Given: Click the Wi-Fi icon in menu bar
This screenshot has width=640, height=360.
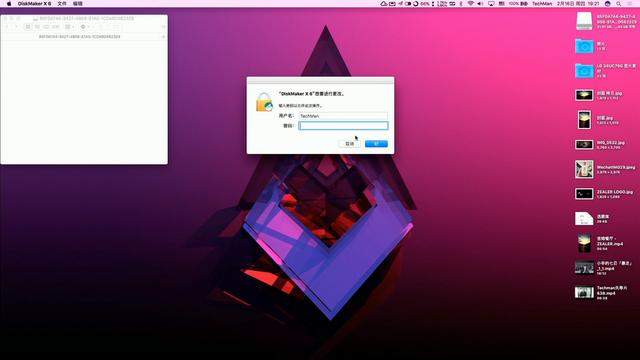Looking at the screenshot, I should 471,3.
